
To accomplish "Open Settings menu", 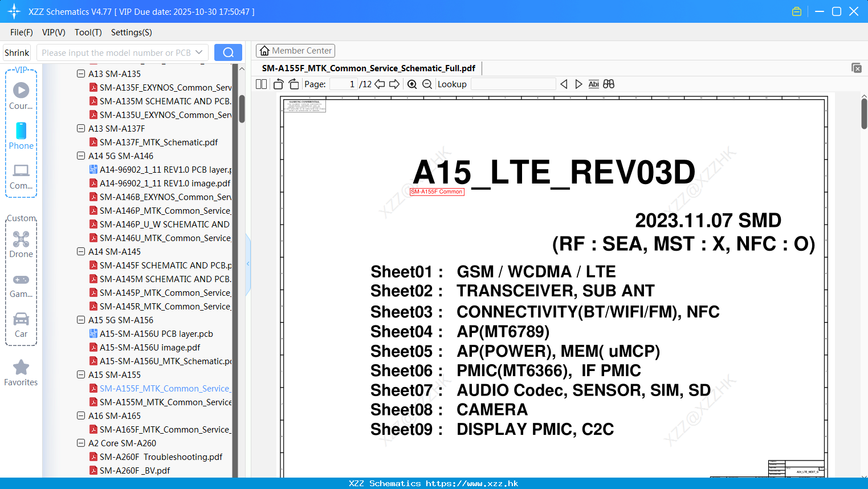I will (x=132, y=32).
